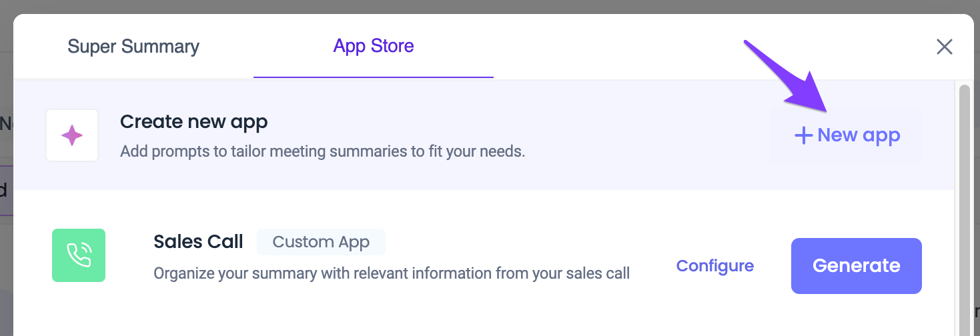The height and width of the screenshot is (336, 980).
Task: Click the pink sparkle Create app icon
Action: [72, 135]
